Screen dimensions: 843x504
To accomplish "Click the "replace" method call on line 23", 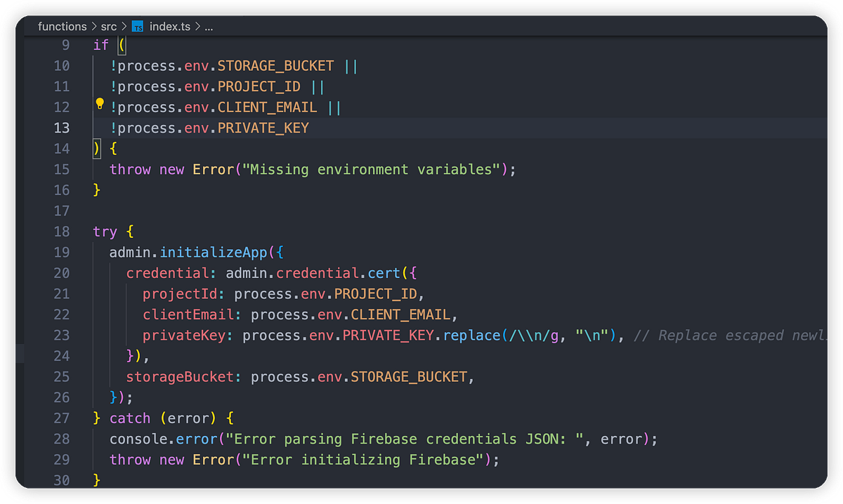I will [471, 335].
